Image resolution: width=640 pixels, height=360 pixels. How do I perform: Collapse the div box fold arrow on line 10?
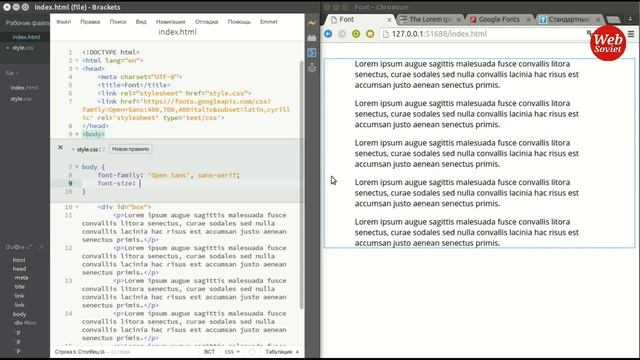[77, 207]
